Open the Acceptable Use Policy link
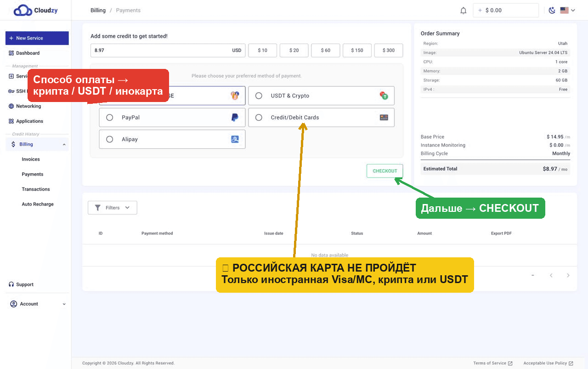Screen dimensions: 588x369 (x=548, y=363)
